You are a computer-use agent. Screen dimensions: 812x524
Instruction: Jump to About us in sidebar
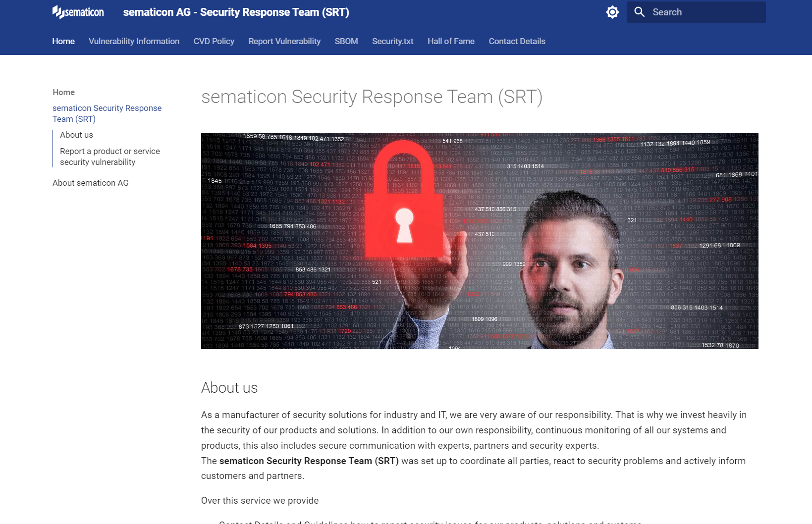click(76, 135)
